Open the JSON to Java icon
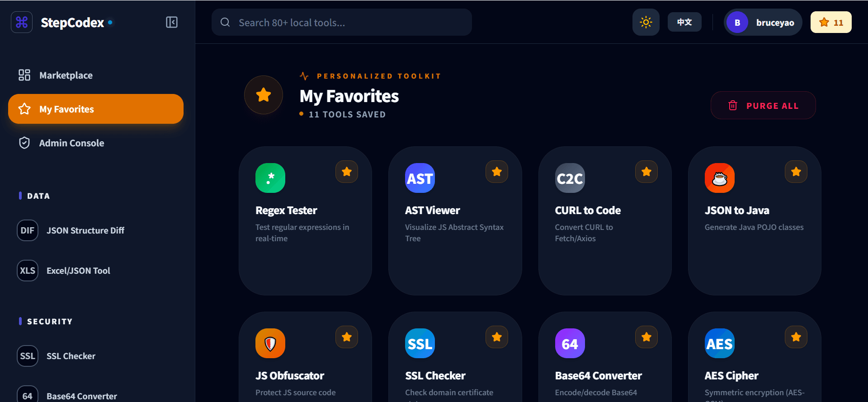 coord(719,178)
